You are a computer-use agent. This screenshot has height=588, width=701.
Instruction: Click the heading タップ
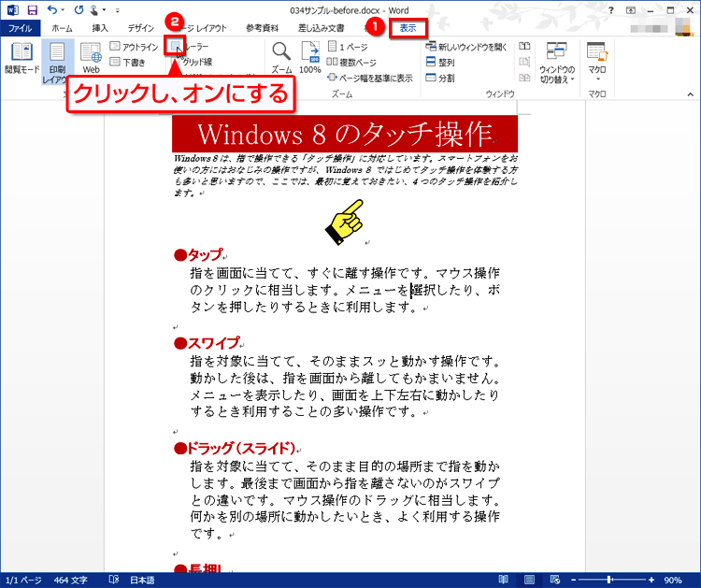[x=205, y=254]
